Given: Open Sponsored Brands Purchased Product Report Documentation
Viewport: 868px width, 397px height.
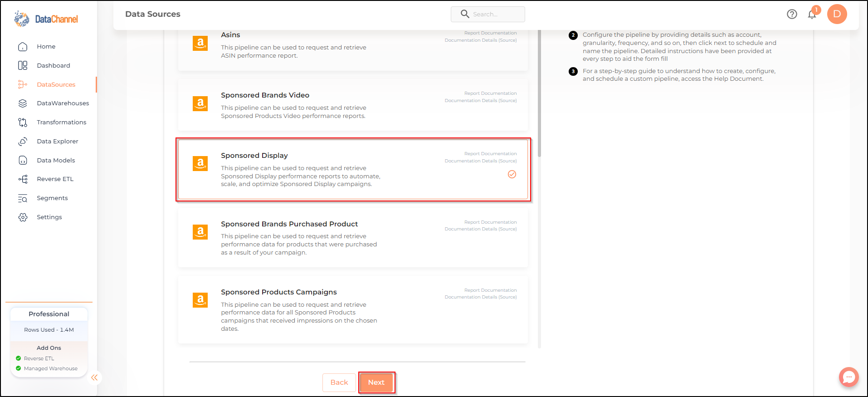Looking at the screenshot, I should (x=490, y=222).
